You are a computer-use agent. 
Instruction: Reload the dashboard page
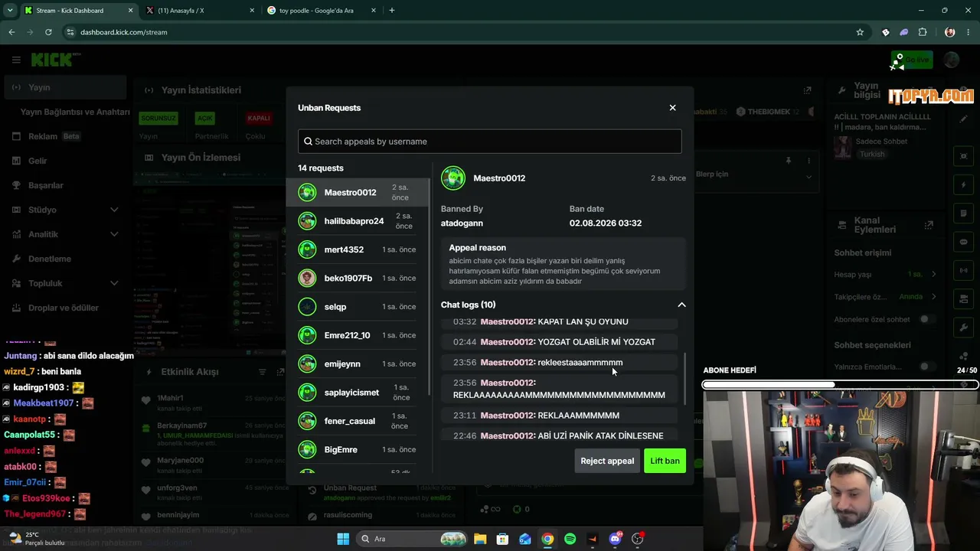pyautogui.click(x=48, y=32)
